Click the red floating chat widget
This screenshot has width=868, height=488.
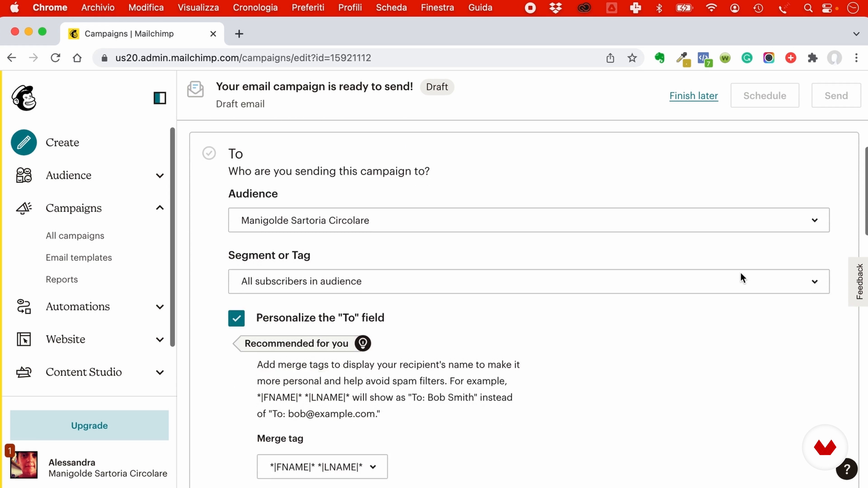[x=825, y=447]
